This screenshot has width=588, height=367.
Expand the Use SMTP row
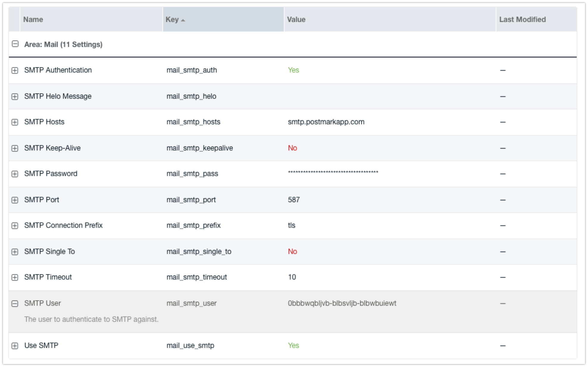coord(15,346)
